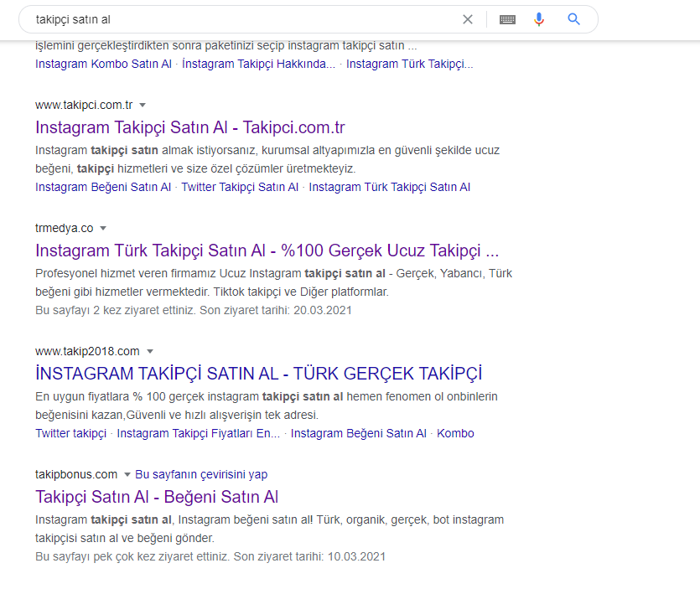Click the text 'Son ziyaret tarihi: 20.03.2021'
The width and height of the screenshot is (700, 589).
[x=276, y=310]
